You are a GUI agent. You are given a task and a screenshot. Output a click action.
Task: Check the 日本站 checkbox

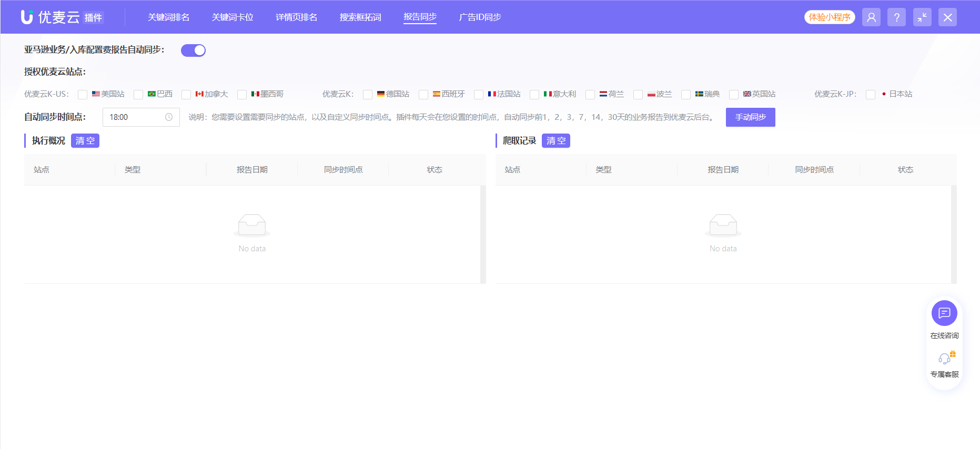coord(871,95)
